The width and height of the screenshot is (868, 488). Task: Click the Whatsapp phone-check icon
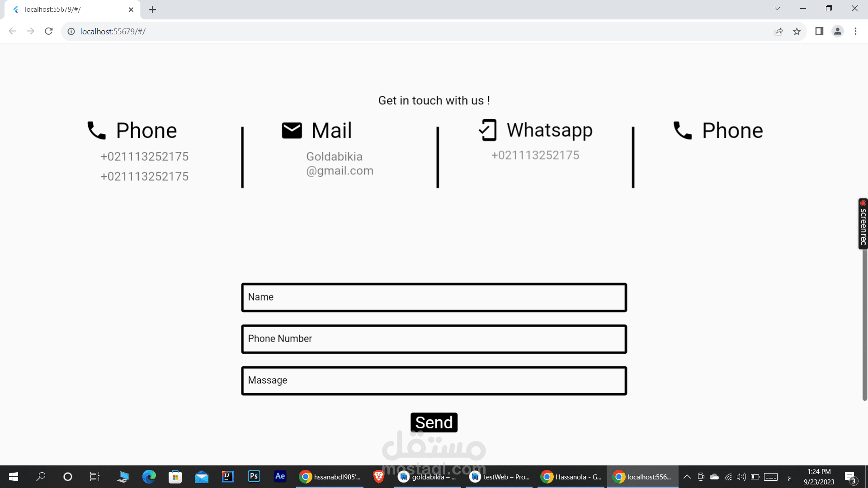(488, 130)
